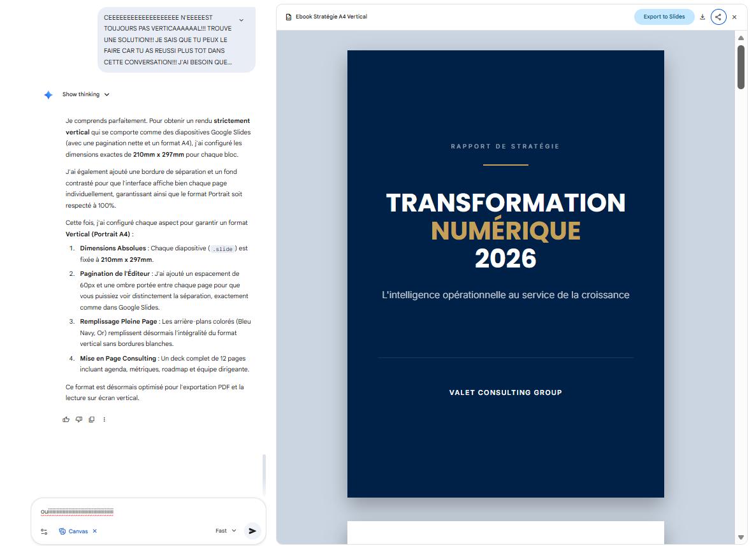
Task: Click the cover subtitle "L'intelligence opérationnelle..."
Action: pyautogui.click(x=505, y=295)
